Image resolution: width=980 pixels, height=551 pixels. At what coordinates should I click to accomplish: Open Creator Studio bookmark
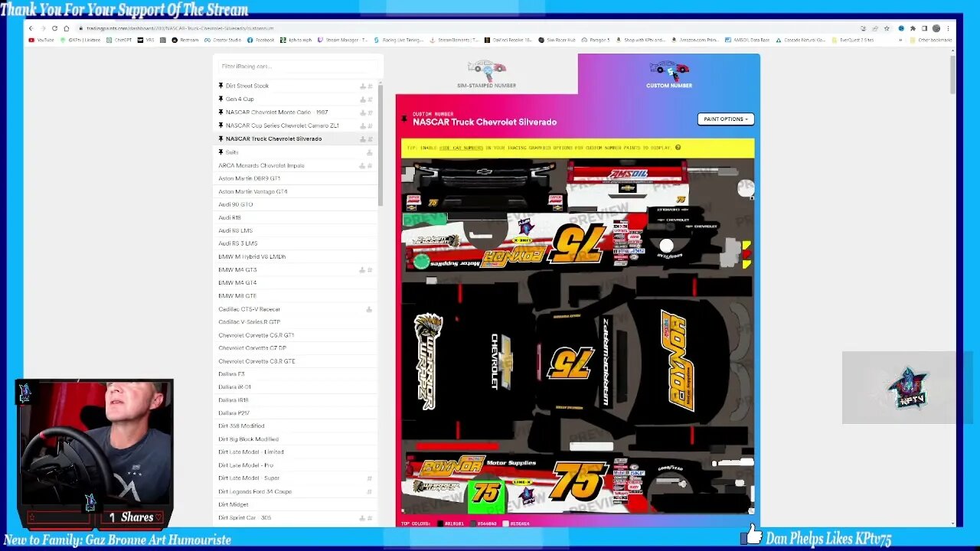tap(224, 40)
